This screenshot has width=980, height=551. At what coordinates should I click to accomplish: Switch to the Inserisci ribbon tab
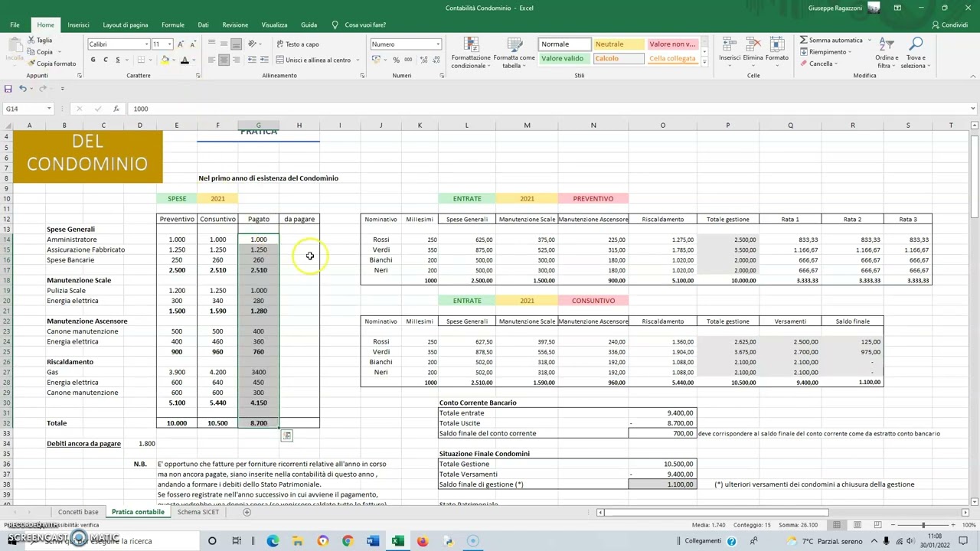click(x=78, y=24)
